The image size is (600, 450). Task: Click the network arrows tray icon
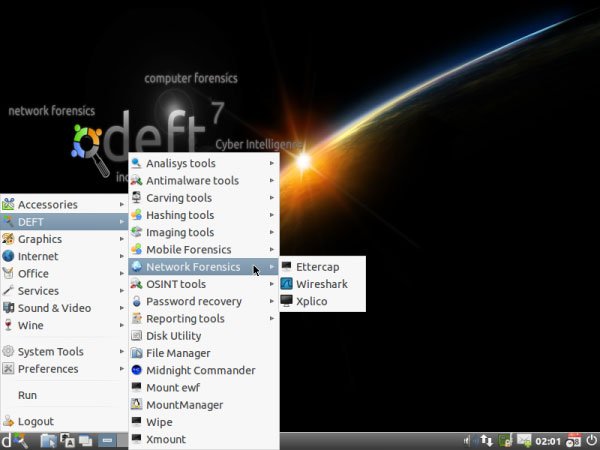(486, 441)
